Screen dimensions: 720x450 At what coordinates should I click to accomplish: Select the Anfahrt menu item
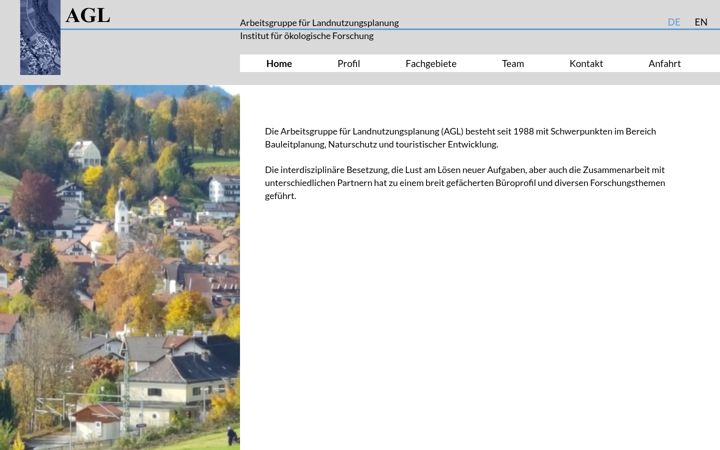point(664,63)
